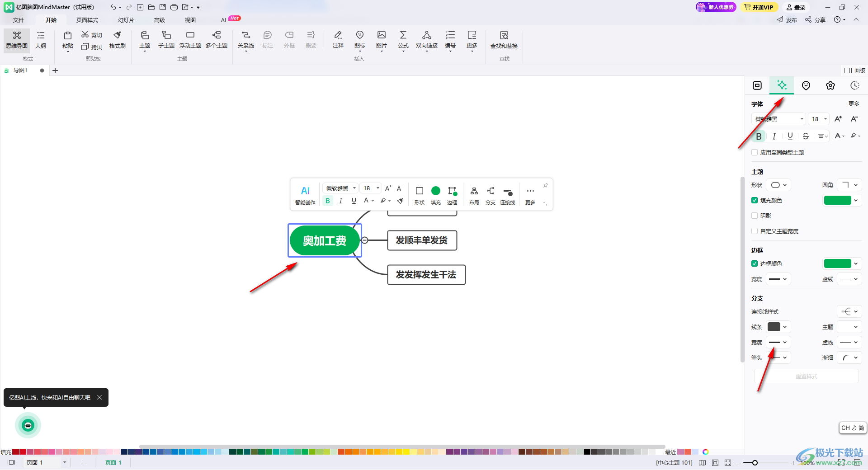The image size is (868, 470).
Task: Open the 图标 icon inserter
Action: point(360,40)
